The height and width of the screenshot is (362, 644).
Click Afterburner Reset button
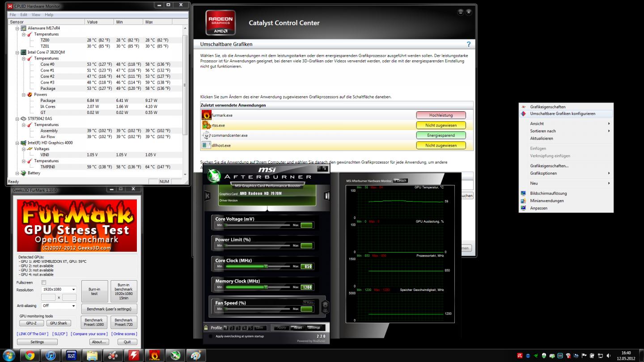click(298, 328)
